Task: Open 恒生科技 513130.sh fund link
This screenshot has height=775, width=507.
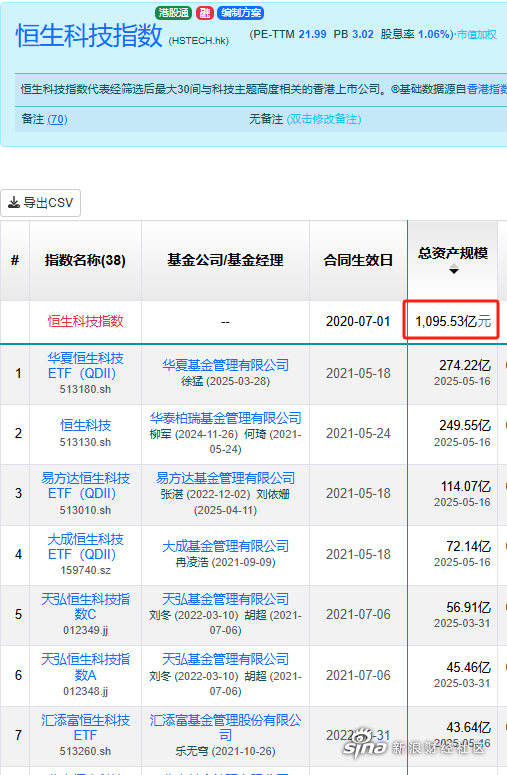Action: (x=85, y=425)
